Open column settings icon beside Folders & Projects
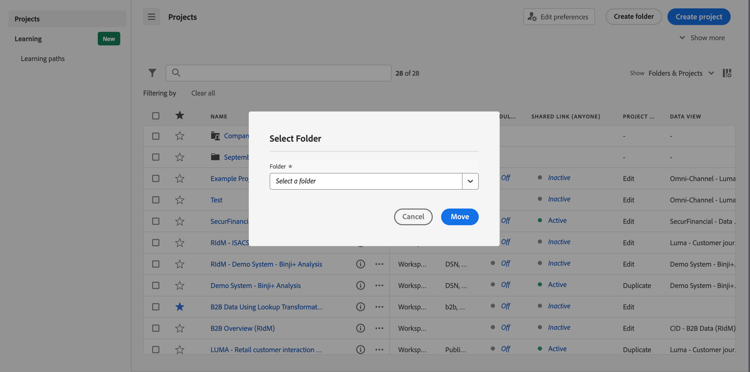Screen dimensions: 750x372 point(727,73)
